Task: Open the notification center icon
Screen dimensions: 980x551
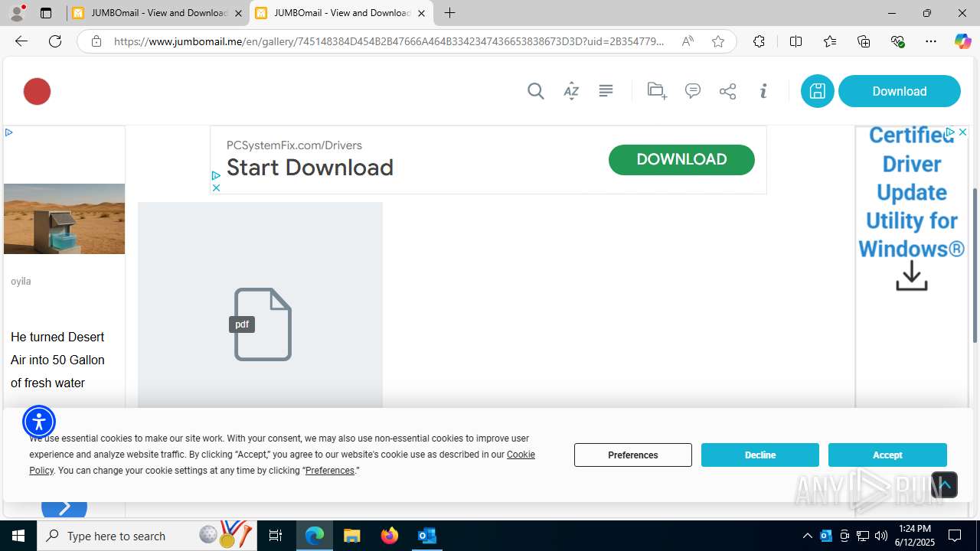Action: pyautogui.click(x=955, y=536)
